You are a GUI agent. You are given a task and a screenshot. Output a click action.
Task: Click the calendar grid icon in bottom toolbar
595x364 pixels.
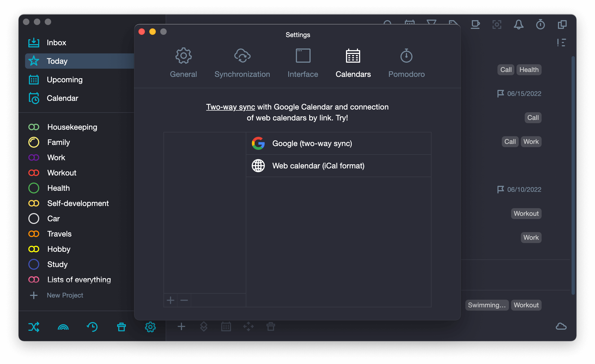226,326
